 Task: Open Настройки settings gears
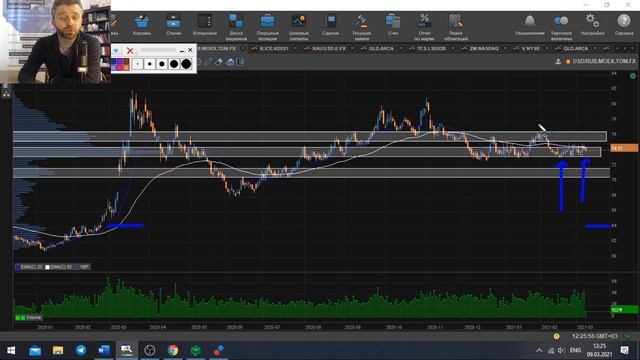point(592,25)
